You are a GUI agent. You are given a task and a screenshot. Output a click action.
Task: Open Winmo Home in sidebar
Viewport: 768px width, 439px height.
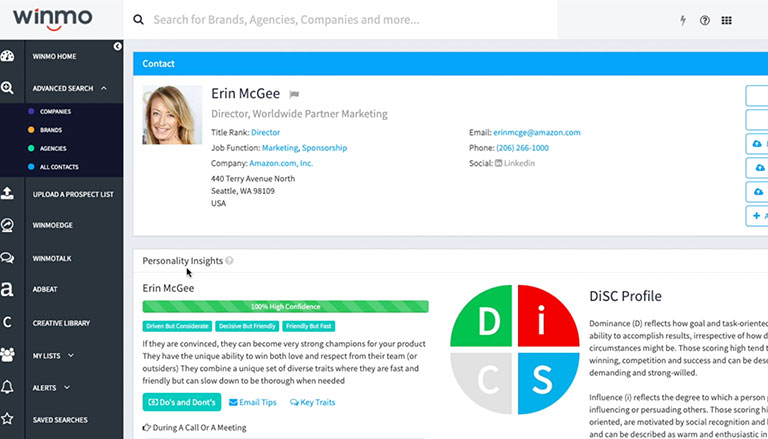tap(54, 56)
